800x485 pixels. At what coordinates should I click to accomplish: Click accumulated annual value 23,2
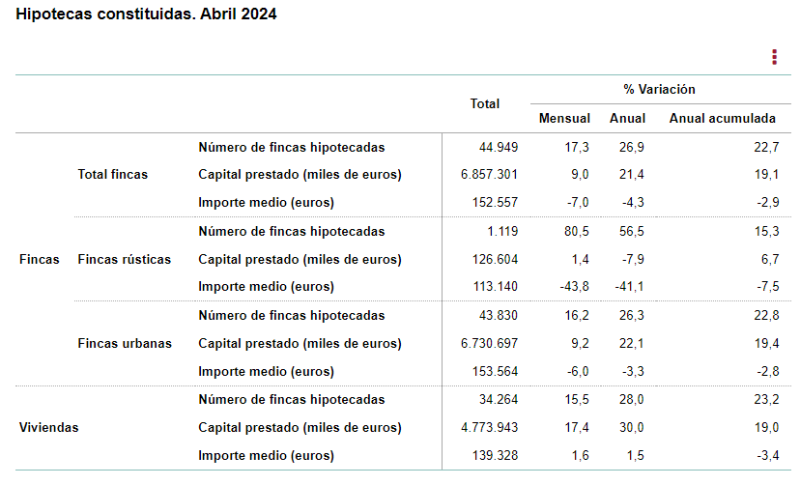pyautogui.click(x=767, y=399)
